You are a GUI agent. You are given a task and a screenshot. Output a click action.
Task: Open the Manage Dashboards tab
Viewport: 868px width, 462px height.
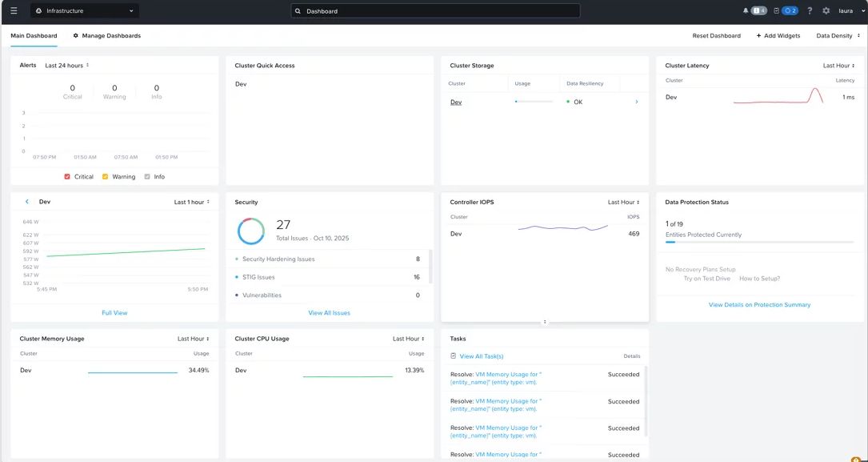(x=106, y=36)
